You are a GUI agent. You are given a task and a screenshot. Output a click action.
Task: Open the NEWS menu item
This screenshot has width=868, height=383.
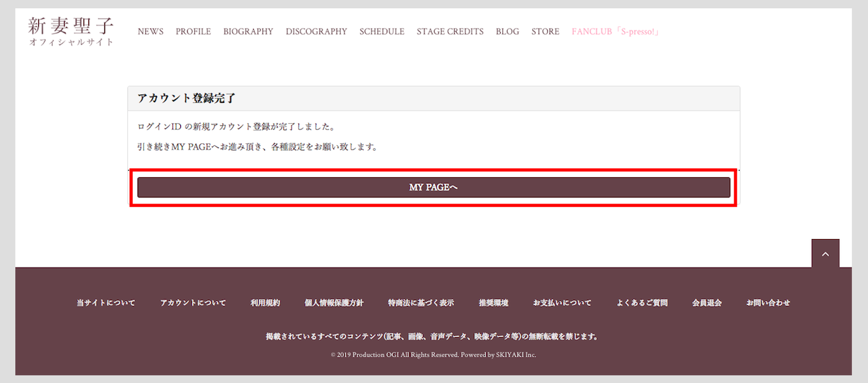pyautogui.click(x=150, y=31)
